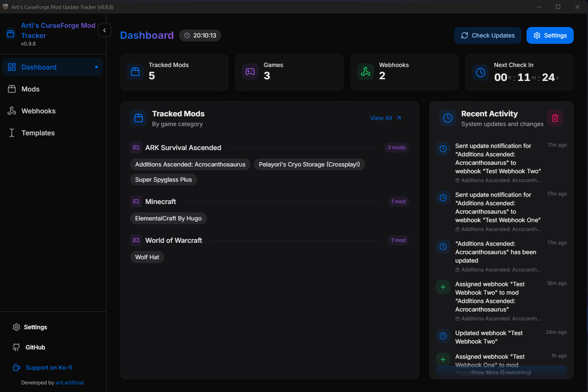
Task: Open arti.artificial developer link
Action: [69, 383]
